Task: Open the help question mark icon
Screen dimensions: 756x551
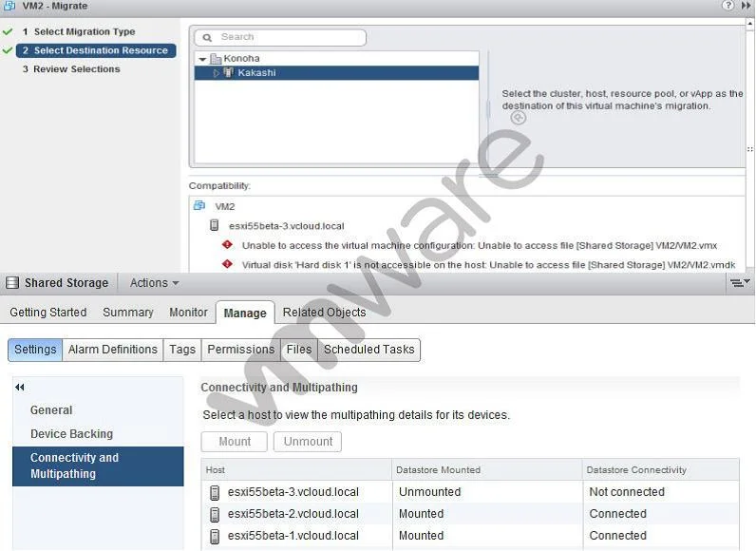Action: (728, 6)
